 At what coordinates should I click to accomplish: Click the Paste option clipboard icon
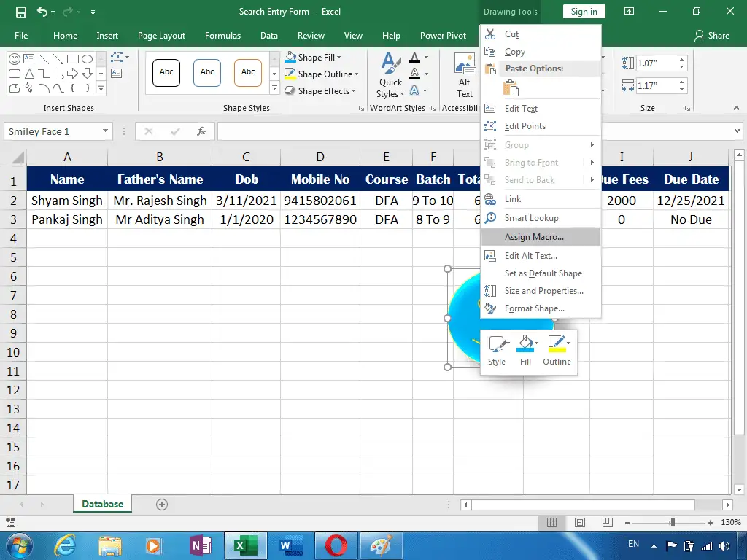pos(511,88)
